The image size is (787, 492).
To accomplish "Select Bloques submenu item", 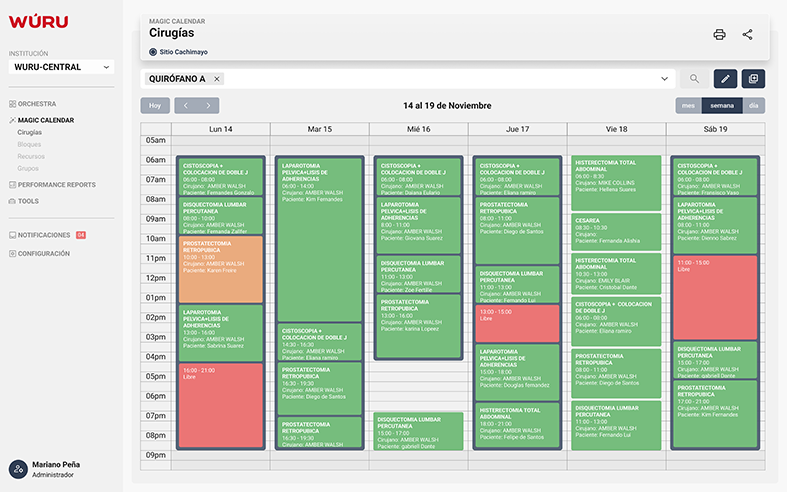I will tap(29, 144).
